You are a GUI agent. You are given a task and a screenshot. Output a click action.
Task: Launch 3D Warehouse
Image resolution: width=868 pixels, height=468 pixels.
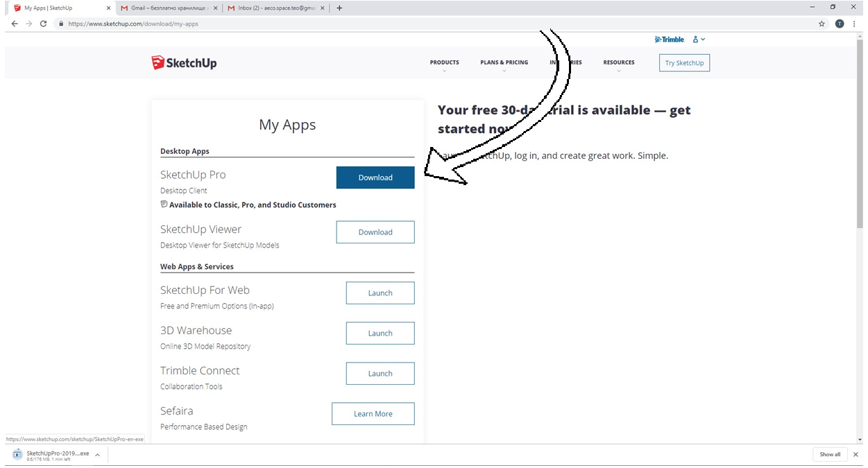[x=380, y=333]
